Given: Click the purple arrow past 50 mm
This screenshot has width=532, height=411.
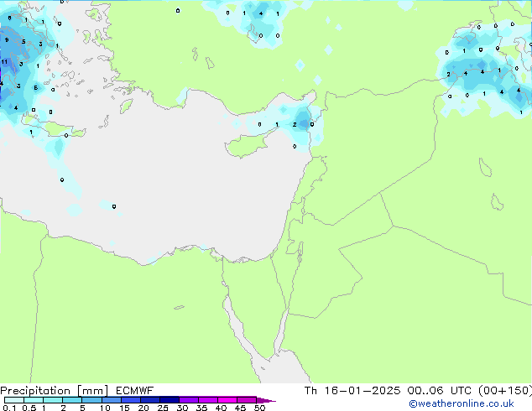Looking at the screenshot, I should pyautogui.click(x=266, y=400).
